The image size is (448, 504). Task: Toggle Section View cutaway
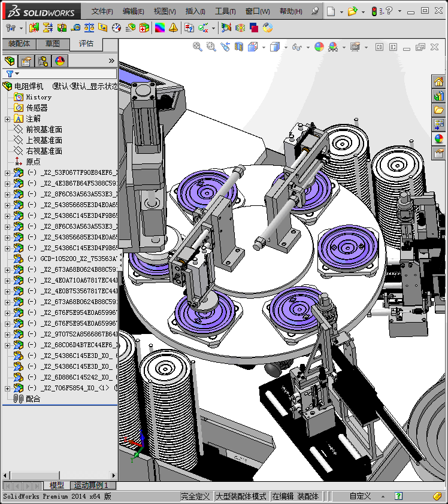[x=239, y=47]
